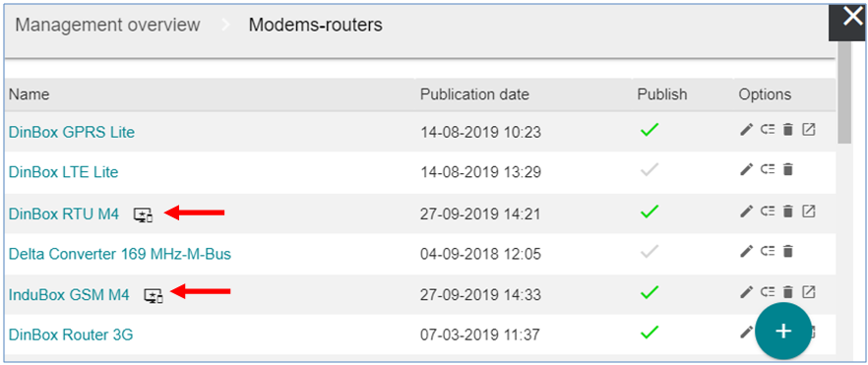Unpublish DinBox GPRS Lite via green checkmark
Viewport: 868px width, 365px height.
point(649,131)
